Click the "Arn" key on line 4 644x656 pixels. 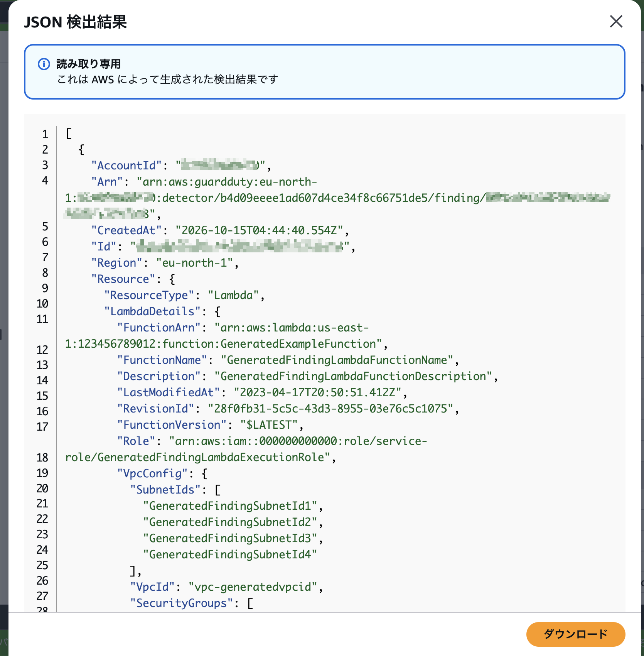(107, 182)
